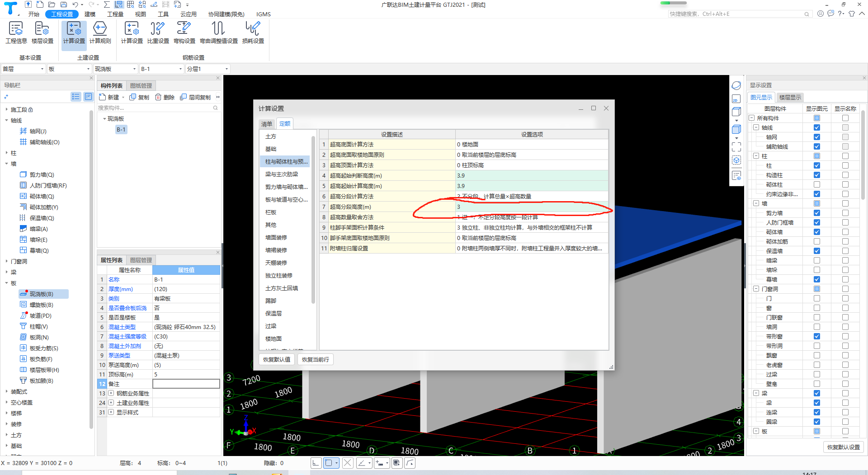Toggle 显示图元 checkbox for 幕墙
The width and height of the screenshot is (868, 475).
click(817, 279)
